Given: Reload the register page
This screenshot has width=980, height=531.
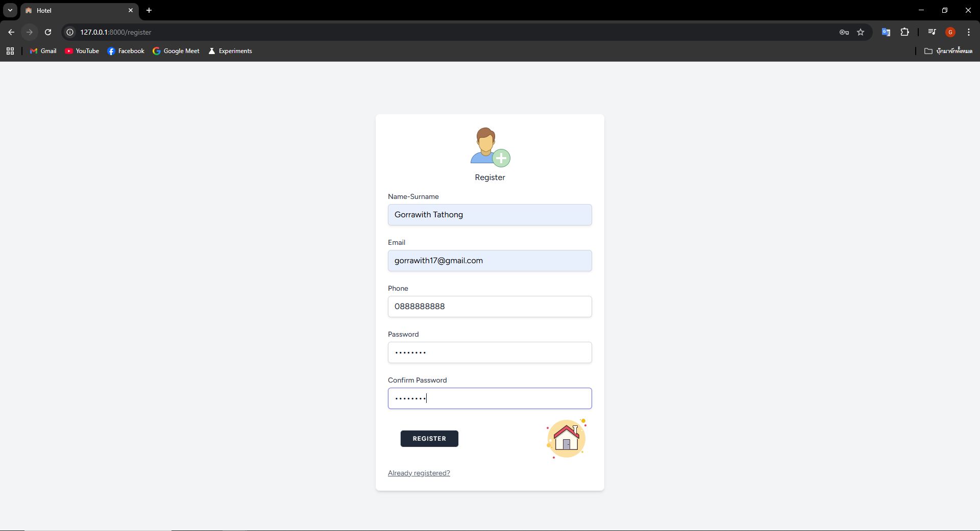Looking at the screenshot, I should coord(48,32).
